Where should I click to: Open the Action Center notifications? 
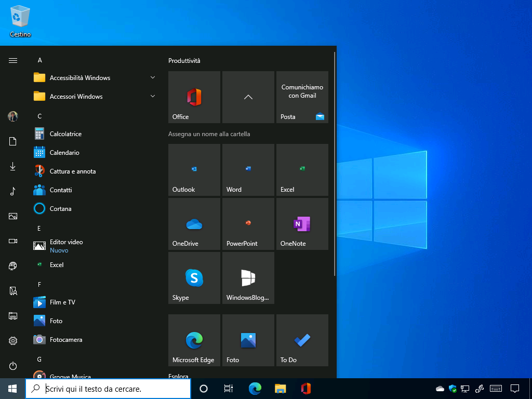[x=515, y=389]
